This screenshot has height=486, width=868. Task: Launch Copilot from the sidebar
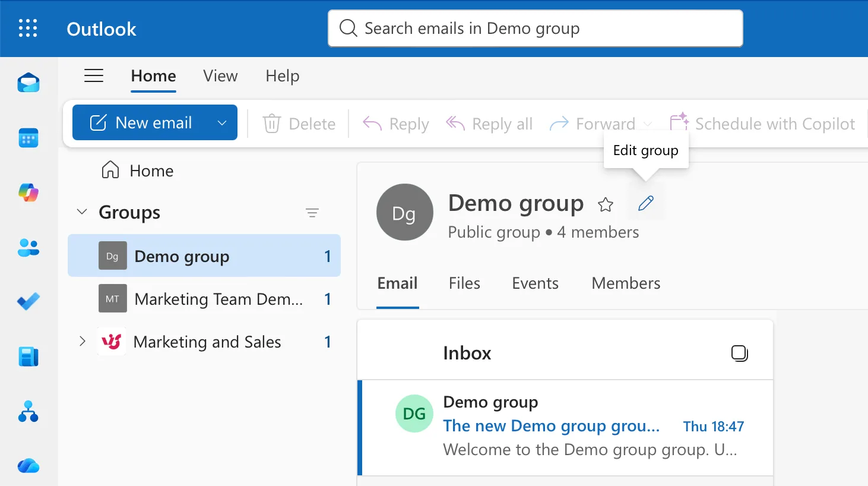28,192
